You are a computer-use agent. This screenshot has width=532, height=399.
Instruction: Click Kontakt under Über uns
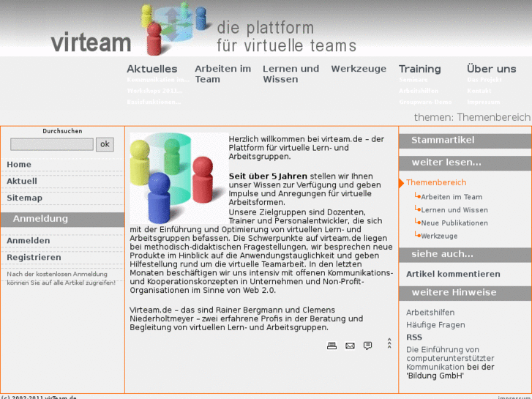coord(479,91)
